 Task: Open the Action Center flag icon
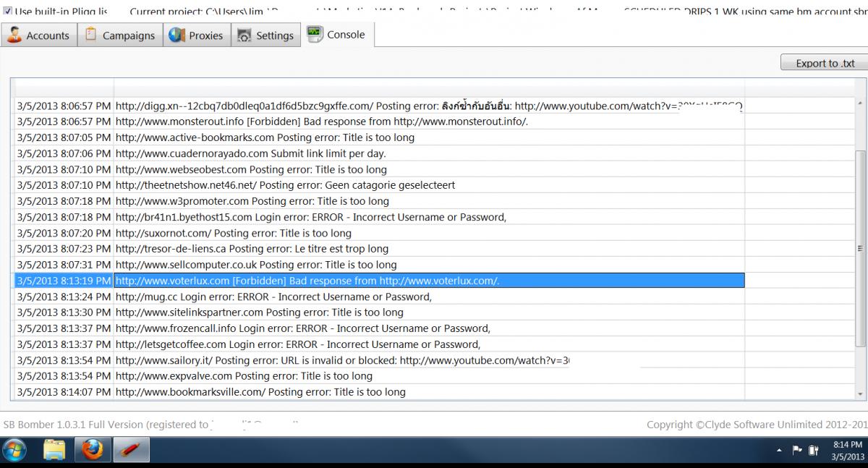[797, 451]
